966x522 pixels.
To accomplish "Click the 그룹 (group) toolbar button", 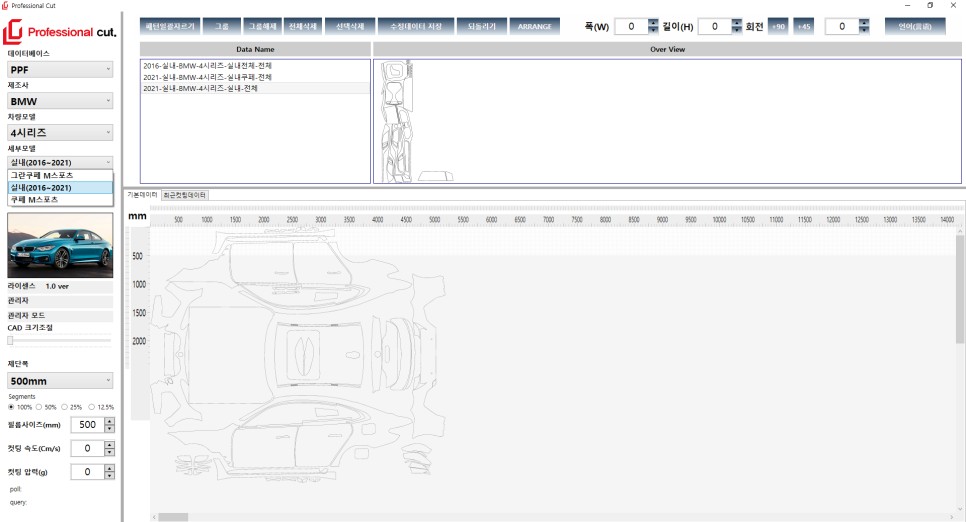I will pos(221,26).
